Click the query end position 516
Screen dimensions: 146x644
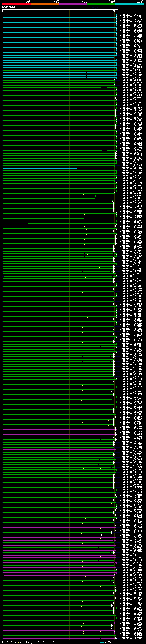pyautogui.click(x=115, y=11)
